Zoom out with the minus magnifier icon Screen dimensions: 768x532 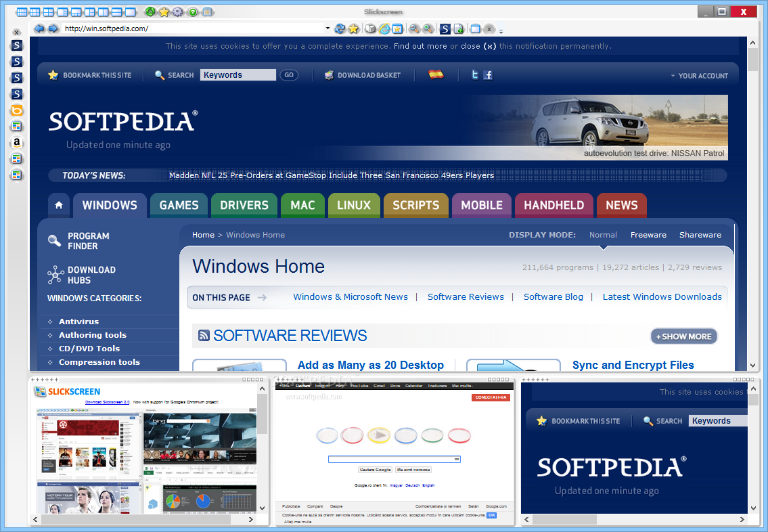coord(414,29)
